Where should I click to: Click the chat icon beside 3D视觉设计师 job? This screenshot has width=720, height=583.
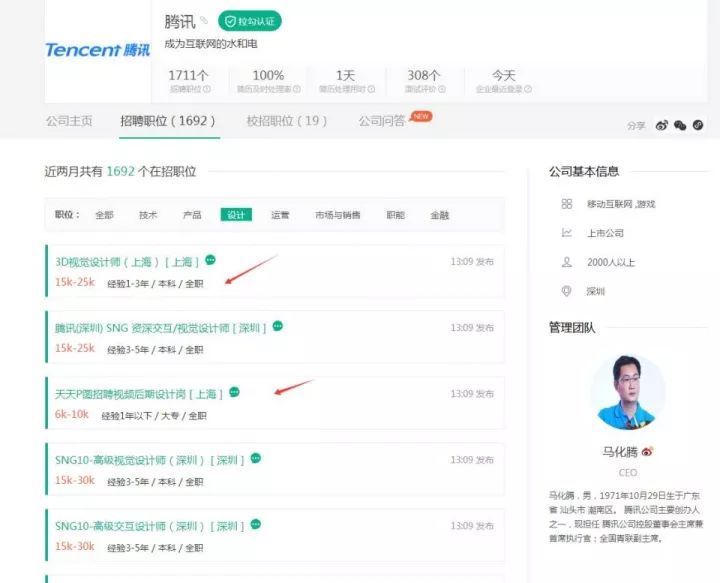[x=210, y=260]
